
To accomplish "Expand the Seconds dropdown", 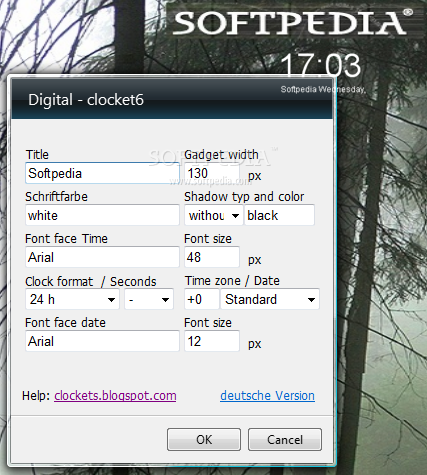I will coord(149,299).
